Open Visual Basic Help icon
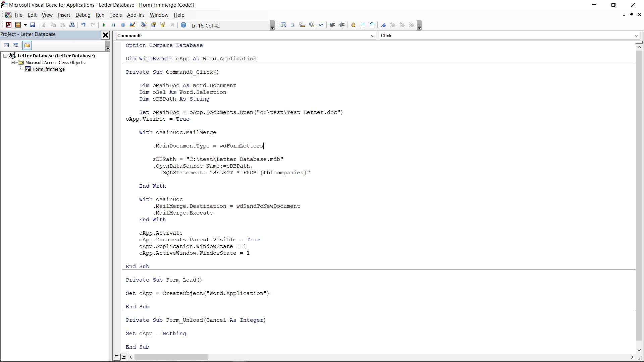Screen dimensions: 644x362 [x=183, y=25]
